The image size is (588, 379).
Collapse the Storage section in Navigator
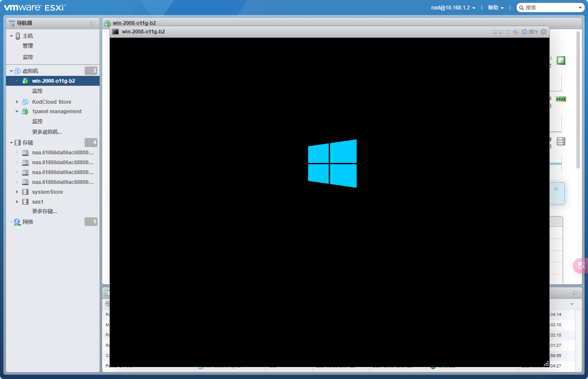coord(11,143)
